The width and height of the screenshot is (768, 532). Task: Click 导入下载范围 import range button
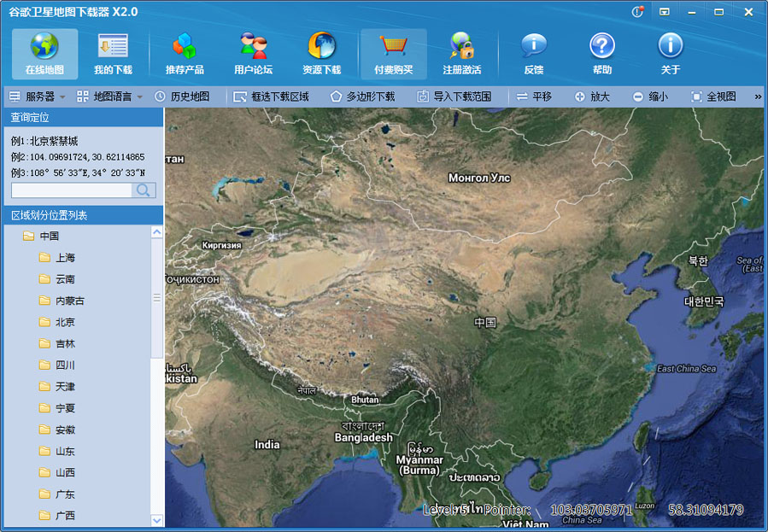pyautogui.click(x=454, y=97)
